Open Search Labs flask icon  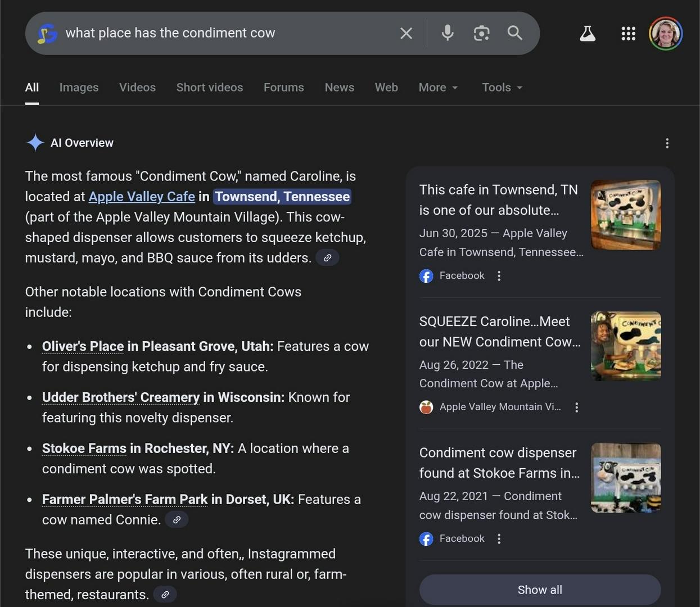point(588,34)
